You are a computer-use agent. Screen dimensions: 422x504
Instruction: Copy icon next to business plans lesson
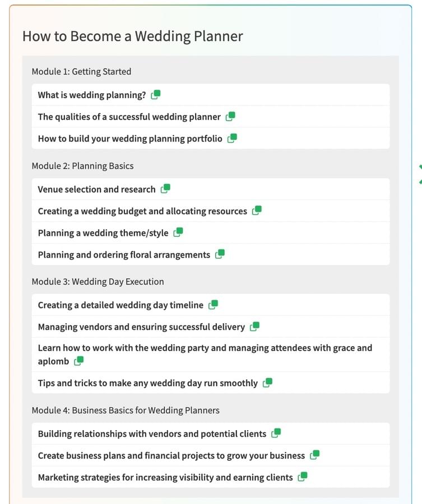pyautogui.click(x=314, y=455)
